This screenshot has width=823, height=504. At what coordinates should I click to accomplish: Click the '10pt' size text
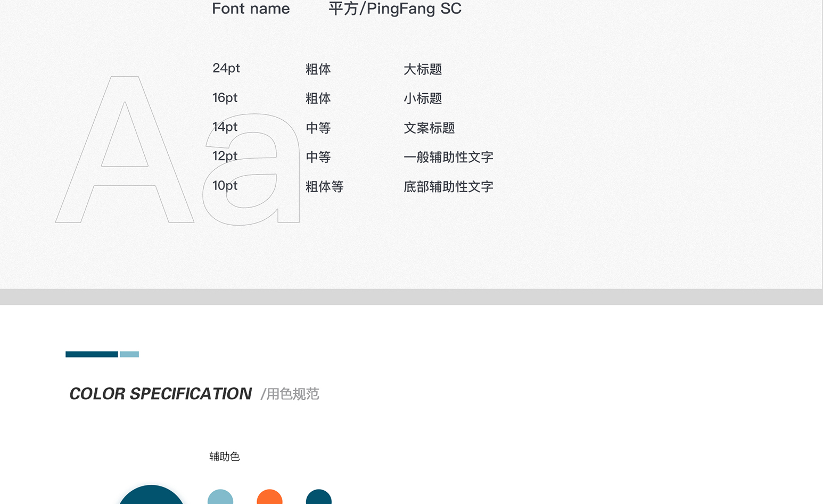225,186
